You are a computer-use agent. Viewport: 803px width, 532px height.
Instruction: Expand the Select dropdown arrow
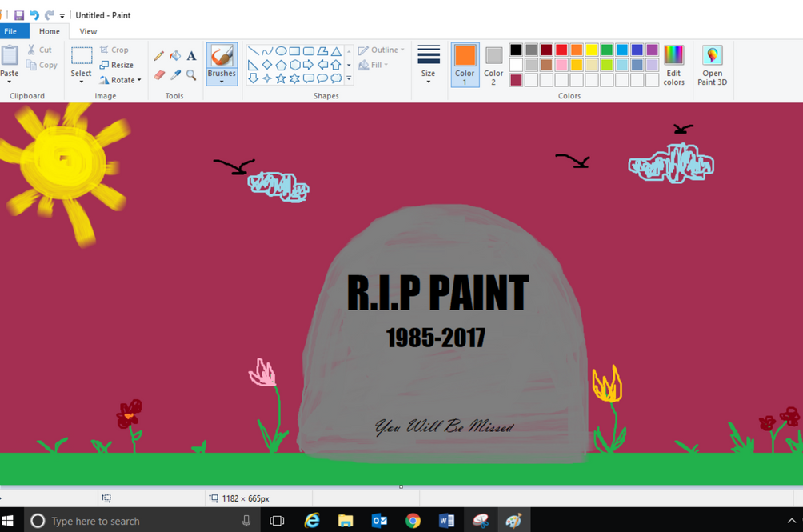[82, 82]
